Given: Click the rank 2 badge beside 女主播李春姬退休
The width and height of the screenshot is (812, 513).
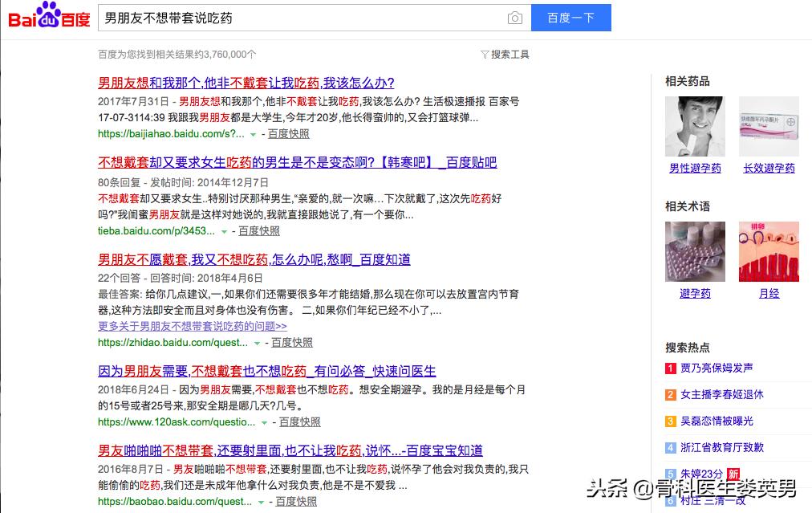Looking at the screenshot, I should 669,394.
